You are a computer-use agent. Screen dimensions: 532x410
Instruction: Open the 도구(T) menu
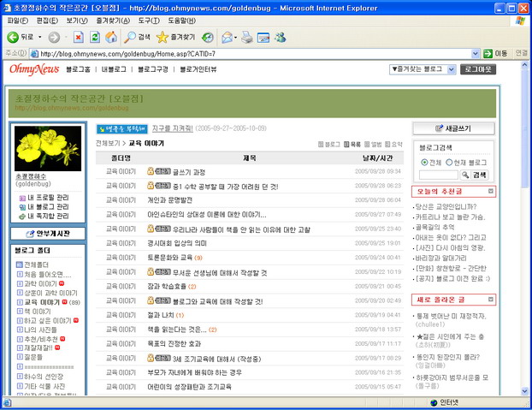coord(148,20)
